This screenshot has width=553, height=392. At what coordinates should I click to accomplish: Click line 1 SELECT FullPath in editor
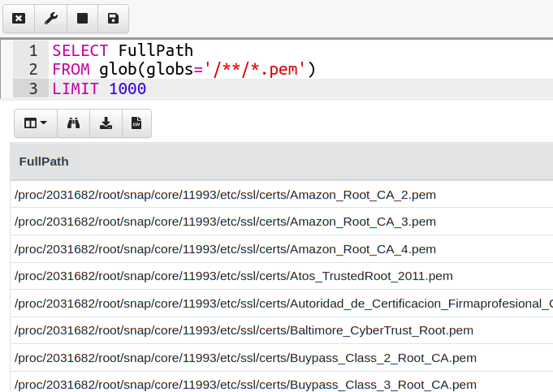tap(123, 50)
